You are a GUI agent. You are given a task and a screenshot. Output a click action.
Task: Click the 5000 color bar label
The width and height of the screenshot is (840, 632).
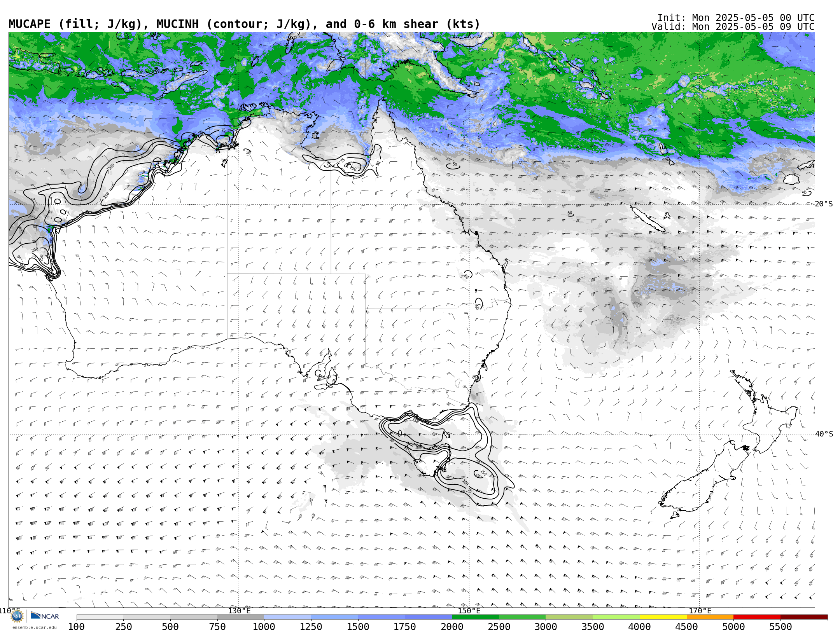tap(733, 627)
